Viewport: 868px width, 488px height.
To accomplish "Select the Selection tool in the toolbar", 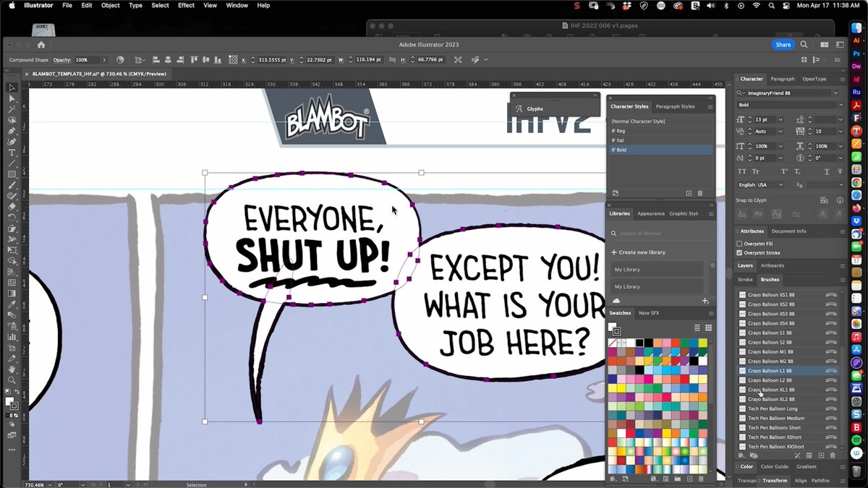I will tap(12, 87).
